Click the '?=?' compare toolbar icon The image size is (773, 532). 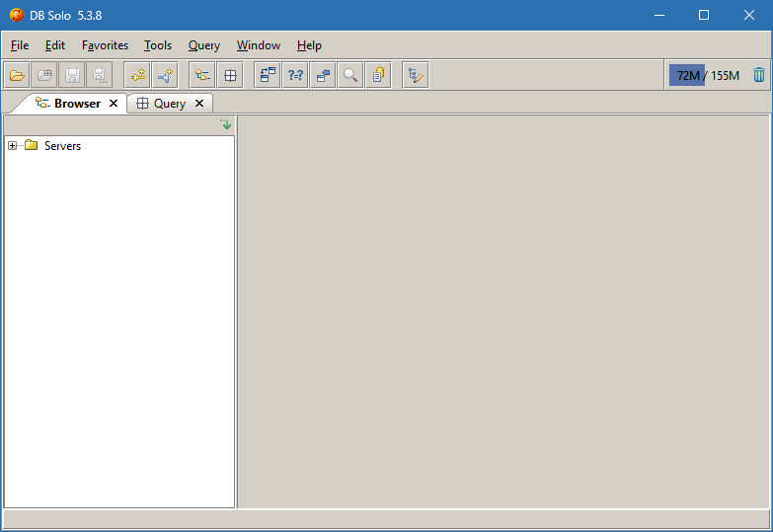(295, 75)
